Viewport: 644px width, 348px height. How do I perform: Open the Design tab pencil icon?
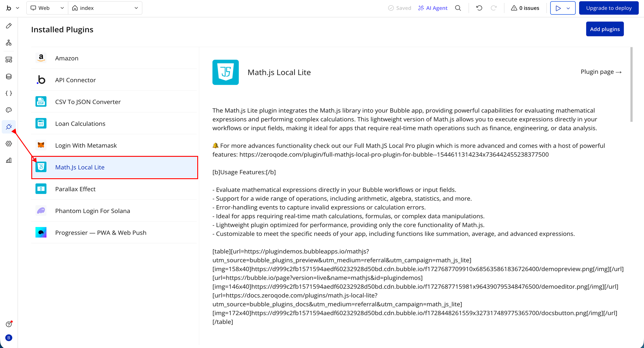[x=9, y=26]
